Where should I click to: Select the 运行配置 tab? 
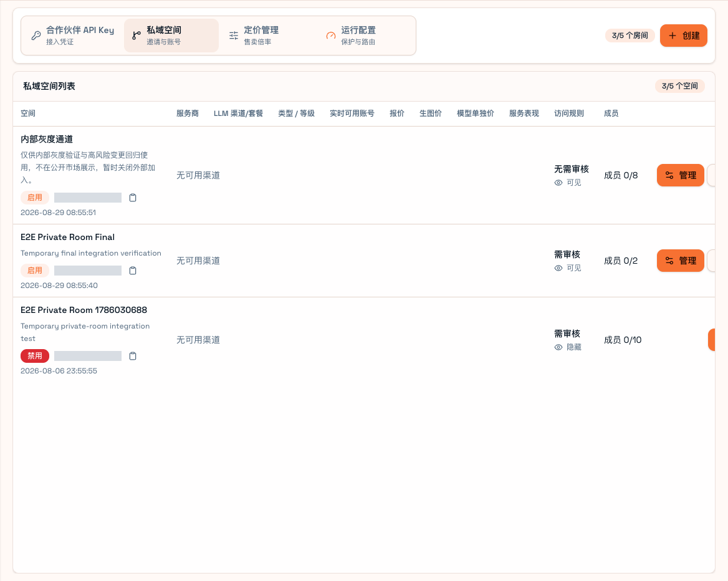click(x=365, y=36)
